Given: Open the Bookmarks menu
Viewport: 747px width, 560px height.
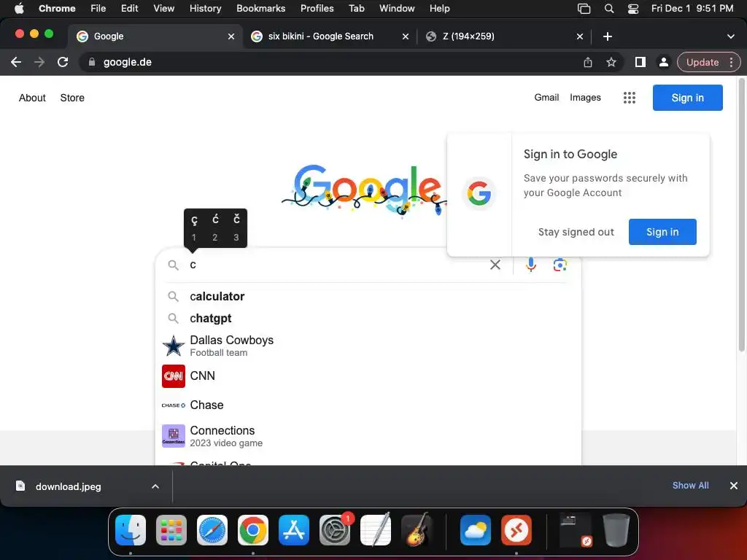Looking at the screenshot, I should click(260, 9).
